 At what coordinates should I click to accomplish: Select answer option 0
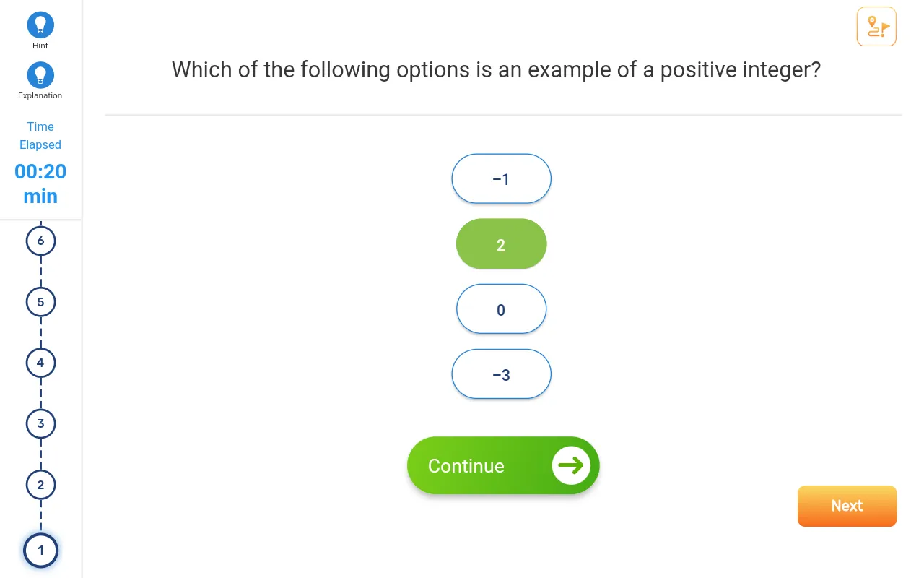pyautogui.click(x=501, y=309)
